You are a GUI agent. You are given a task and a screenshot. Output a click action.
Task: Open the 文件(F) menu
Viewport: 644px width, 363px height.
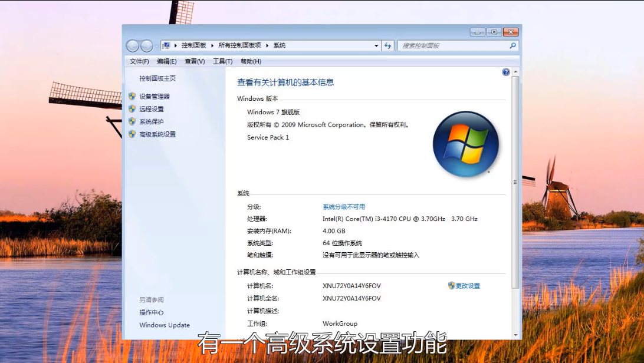click(139, 61)
